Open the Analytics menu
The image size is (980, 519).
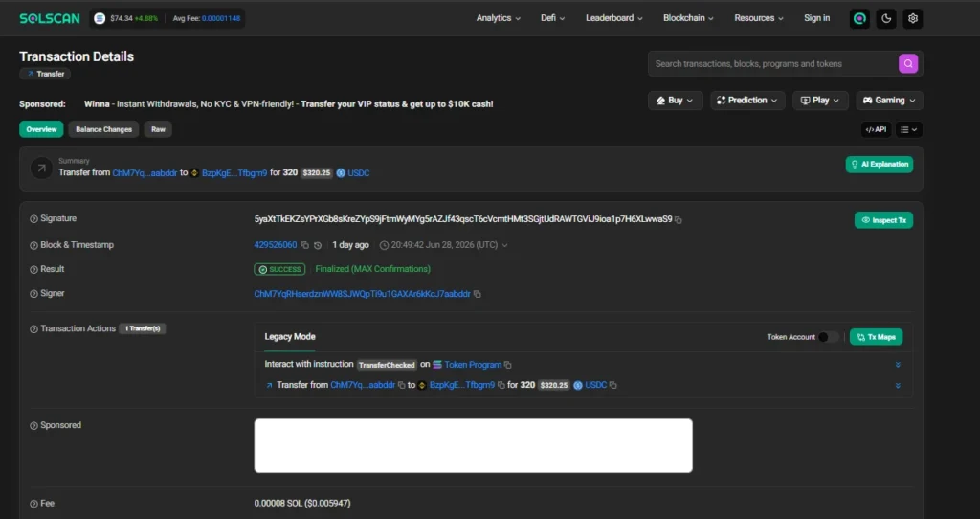(498, 18)
